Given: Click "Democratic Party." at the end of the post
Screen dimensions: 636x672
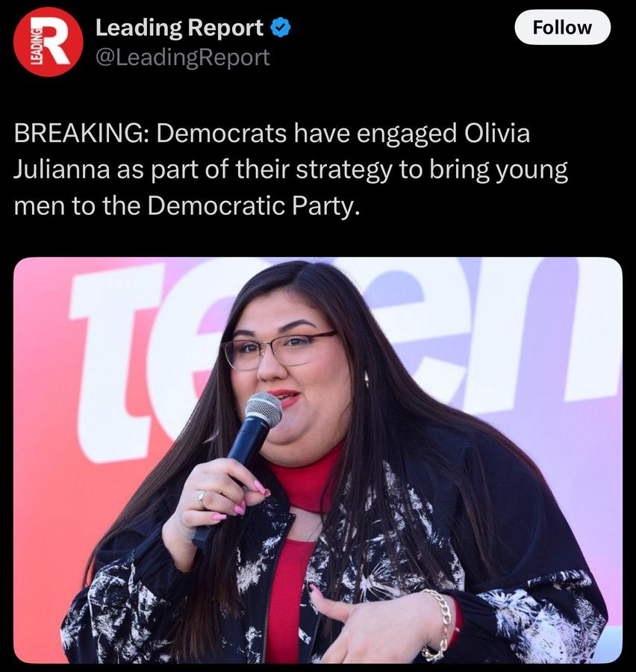Looking at the screenshot, I should click(x=253, y=206).
